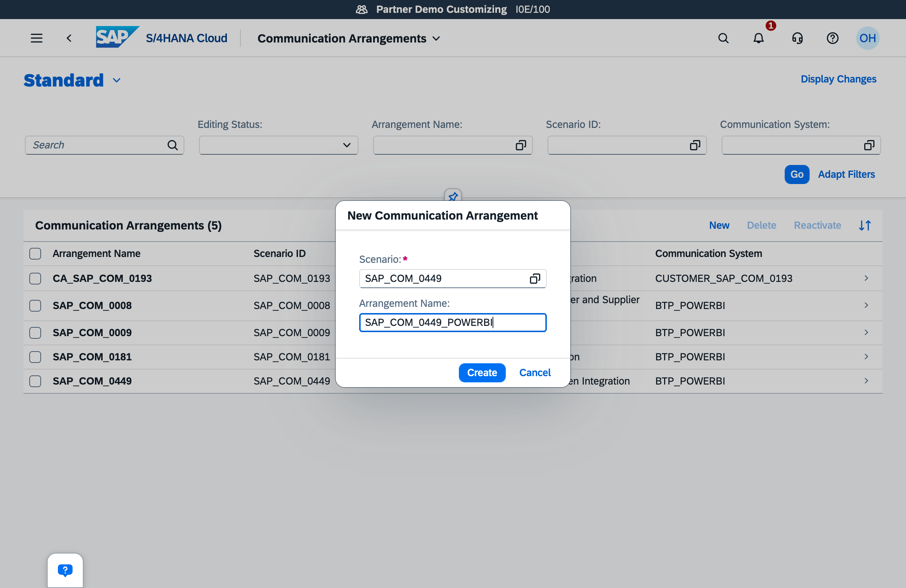Click the magnifier in the Search filter field

173,145
